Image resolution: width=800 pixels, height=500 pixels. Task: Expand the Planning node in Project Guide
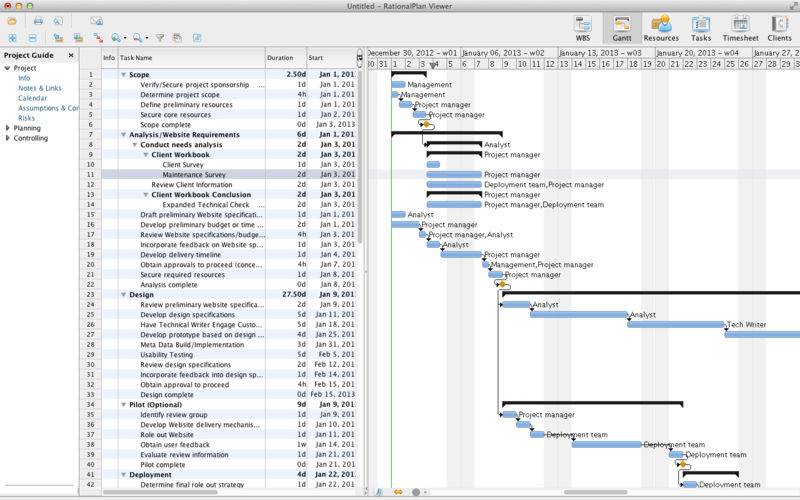tap(7, 128)
